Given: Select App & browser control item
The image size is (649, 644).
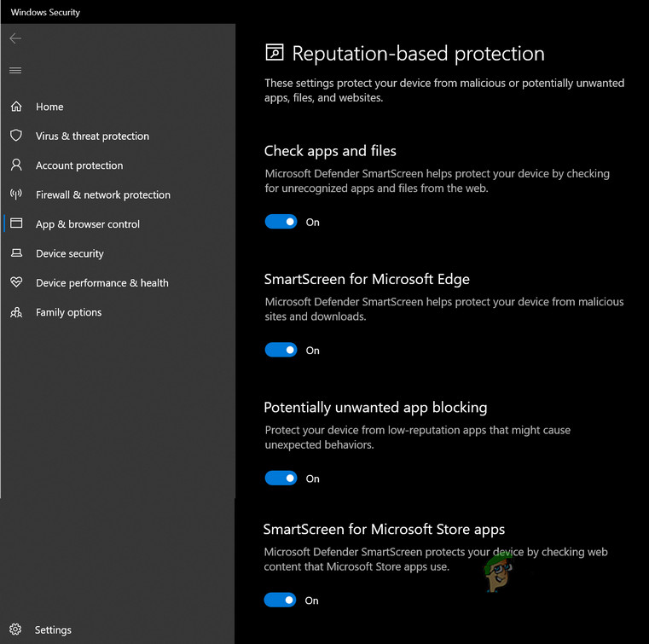Looking at the screenshot, I should click(x=88, y=224).
